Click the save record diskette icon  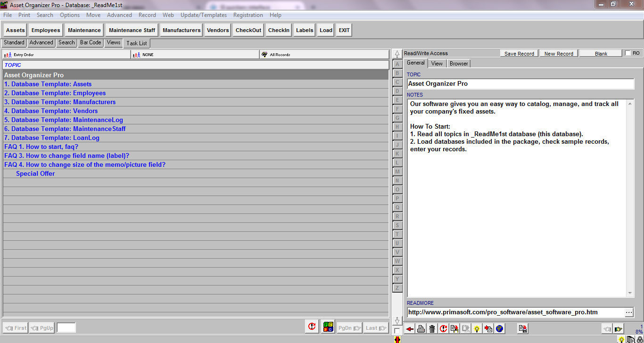point(522,328)
